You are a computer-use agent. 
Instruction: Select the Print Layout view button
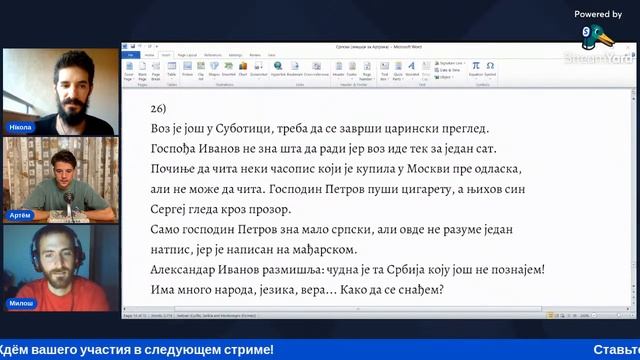coord(550,316)
